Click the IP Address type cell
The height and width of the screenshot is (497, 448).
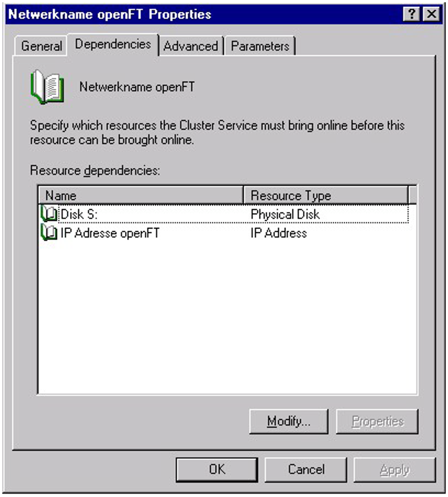(x=279, y=233)
